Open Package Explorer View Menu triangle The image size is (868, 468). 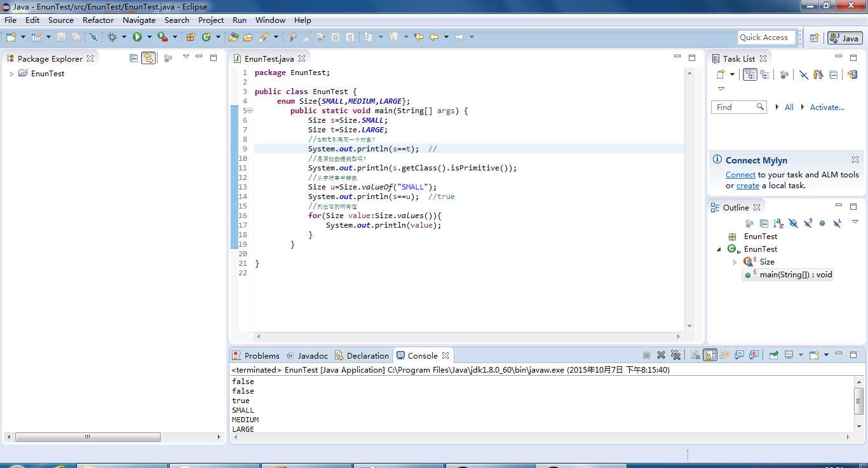pos(186,56)
